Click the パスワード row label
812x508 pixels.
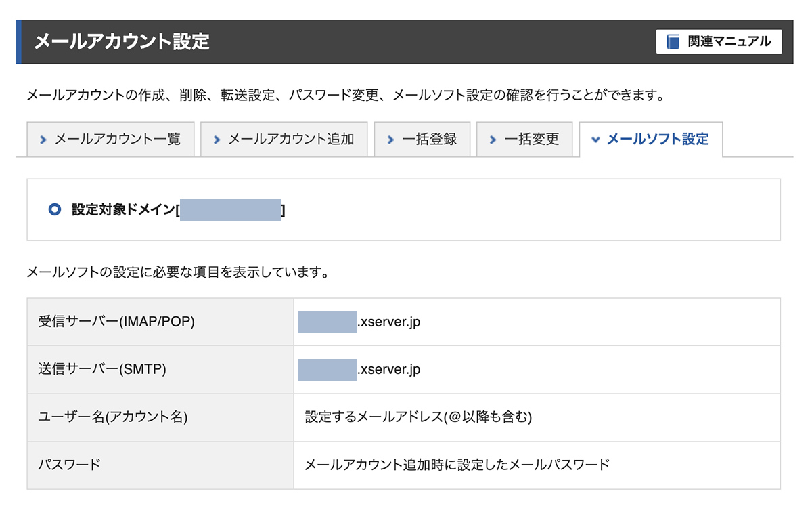[160, 465]
